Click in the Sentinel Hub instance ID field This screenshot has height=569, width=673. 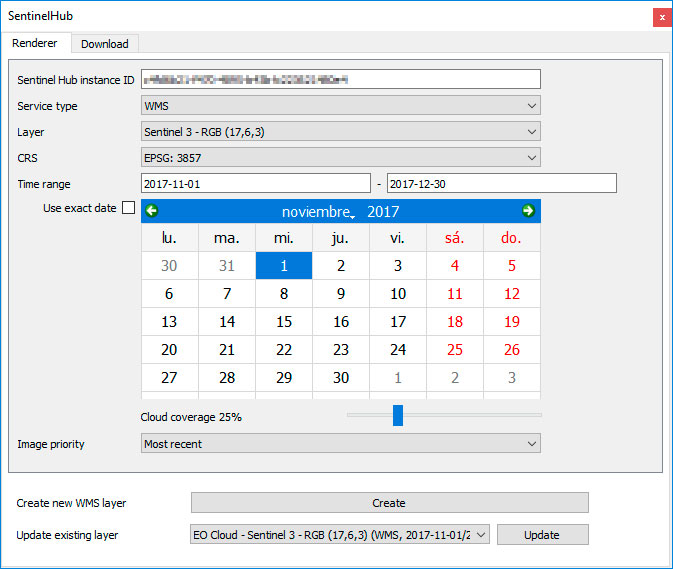click(341, 79)
